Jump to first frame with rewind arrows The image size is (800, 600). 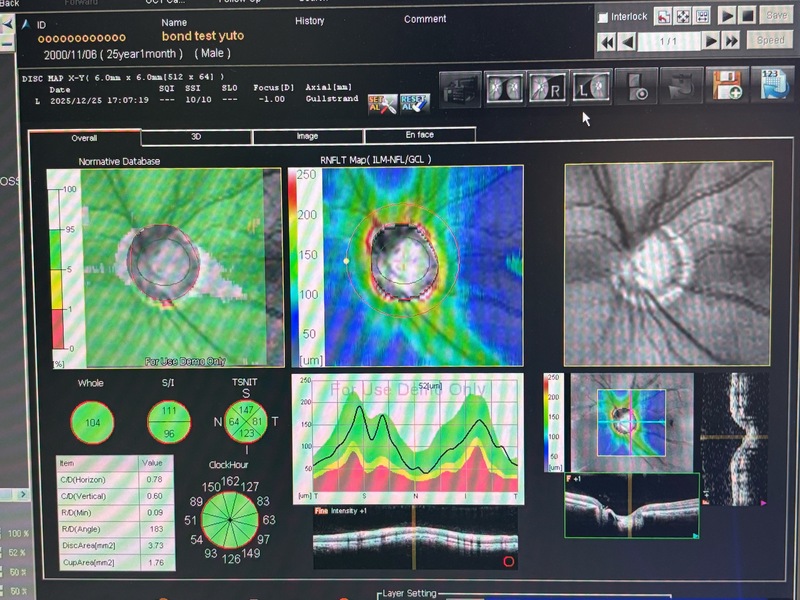[606, 41]
